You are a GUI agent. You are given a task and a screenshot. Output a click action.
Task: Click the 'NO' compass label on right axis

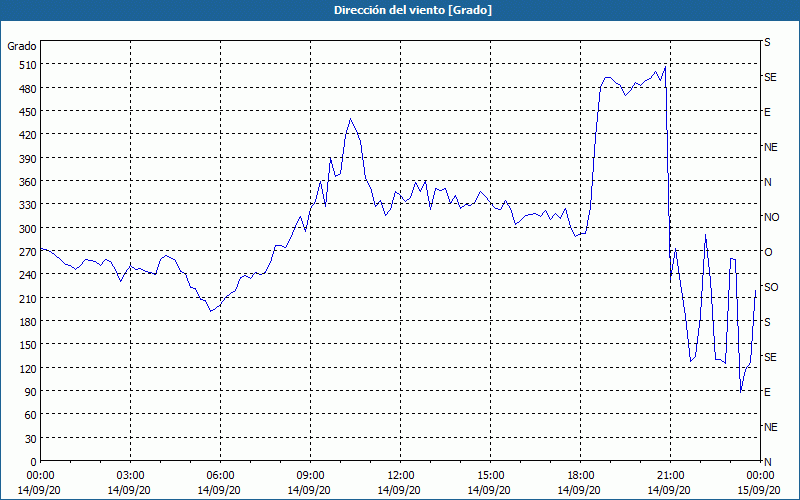pyautogui.click(x=771, y=217)
